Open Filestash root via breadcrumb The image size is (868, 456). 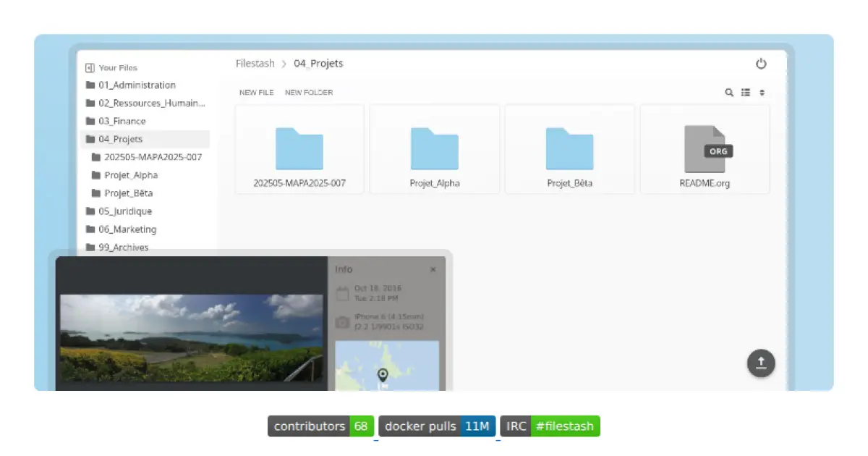pyautogui.click(x=255, y=64)
